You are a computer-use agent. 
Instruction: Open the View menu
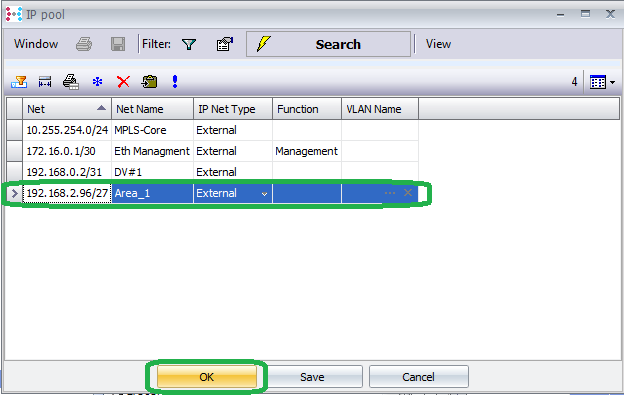coord(438,44)
